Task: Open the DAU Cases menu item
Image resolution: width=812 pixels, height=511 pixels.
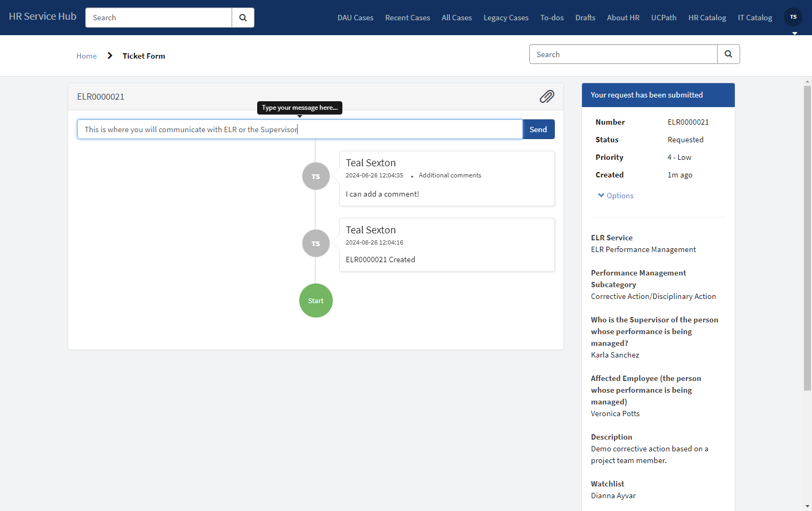Action: click(x=356, y=18)
